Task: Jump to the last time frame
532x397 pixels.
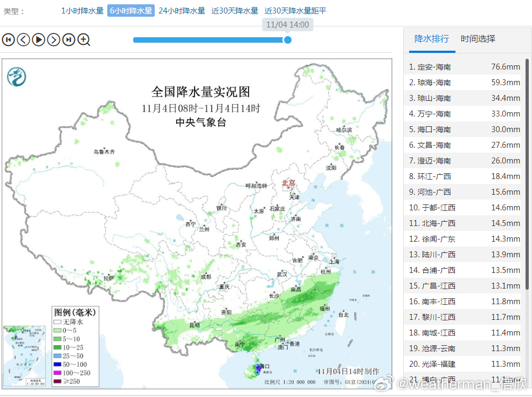Action: tap(68, 40)
